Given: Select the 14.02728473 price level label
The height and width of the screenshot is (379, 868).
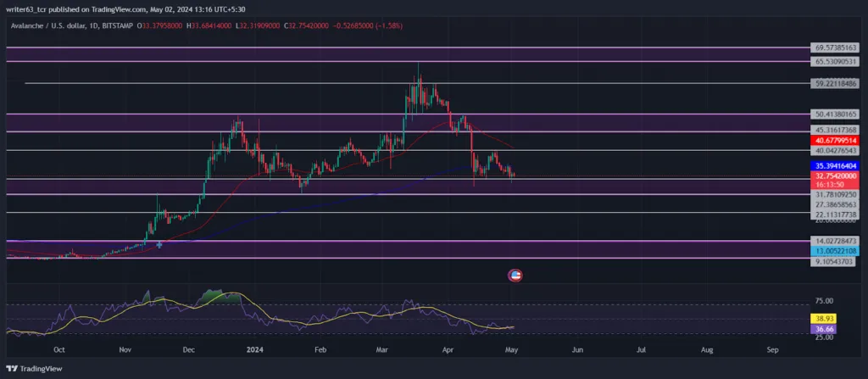Looking at the screenshot, I should [834, 241].
